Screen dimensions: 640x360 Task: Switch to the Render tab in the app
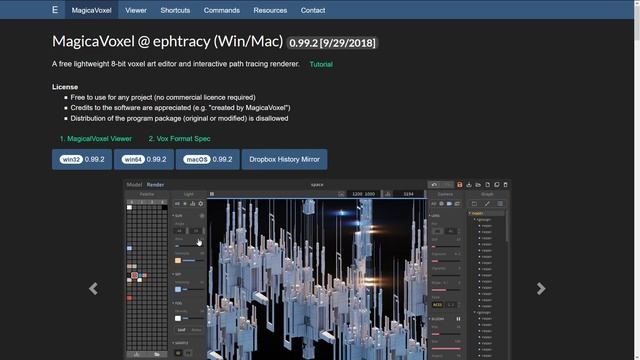[155, 184]
